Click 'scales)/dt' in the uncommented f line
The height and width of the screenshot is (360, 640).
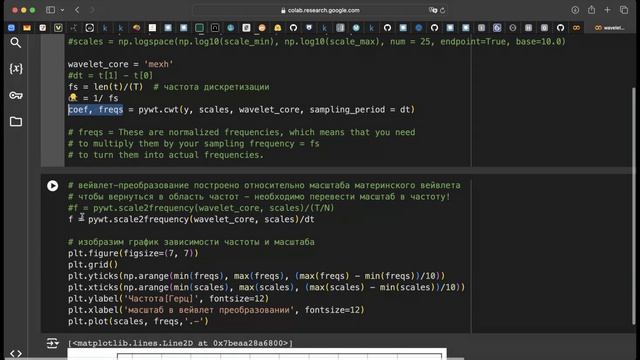click(289, 219)
